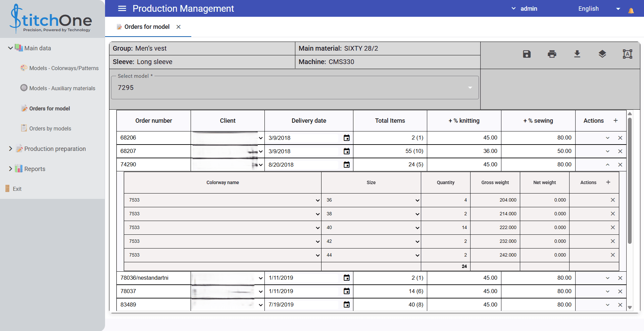Edit sewing percent 50.00 for order 68207
The width and height of the screenshot is (644, 331).
(x=538, y=151)
